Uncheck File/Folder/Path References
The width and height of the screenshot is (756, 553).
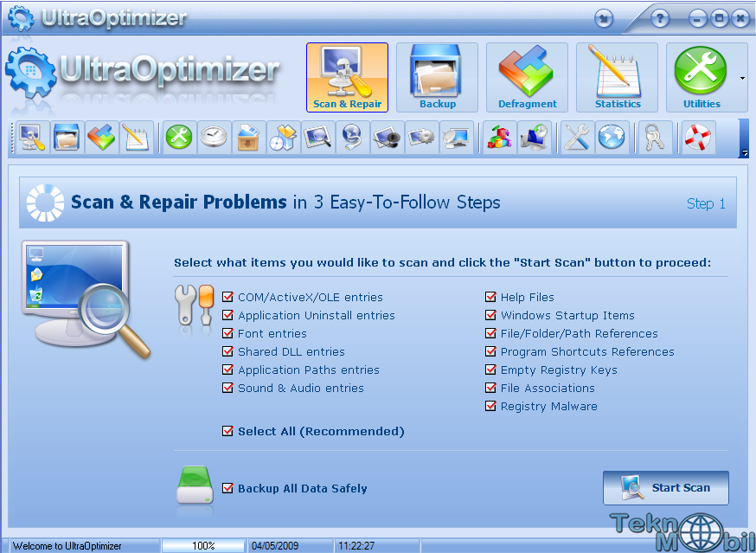point(490,333)
